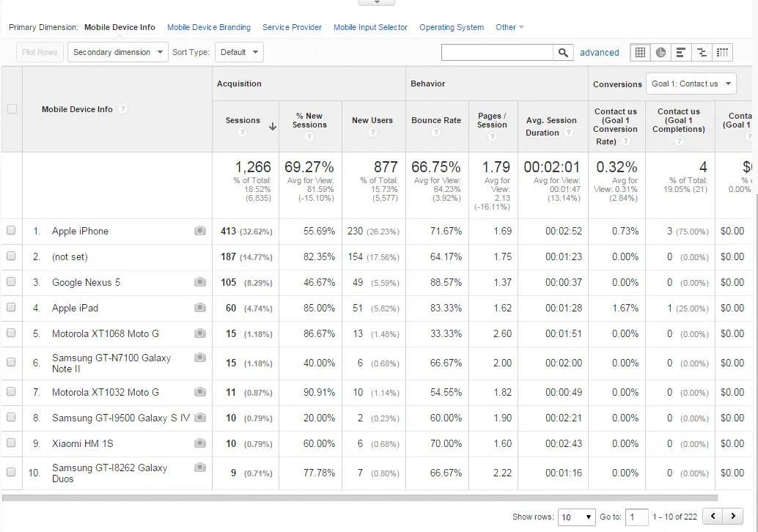758x532 pixels.
Task: Check the checkbox for Apple iPad row
Action: click(12, 308)
